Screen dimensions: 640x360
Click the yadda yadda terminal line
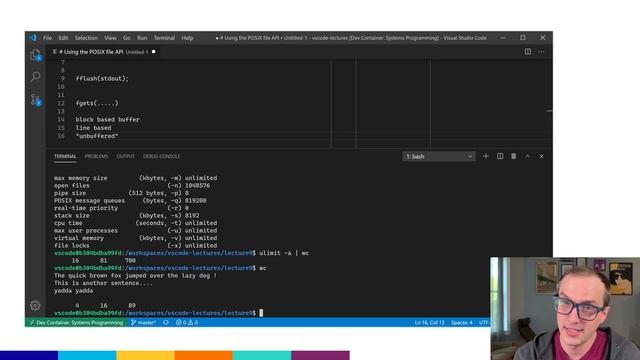coord(73,291)
